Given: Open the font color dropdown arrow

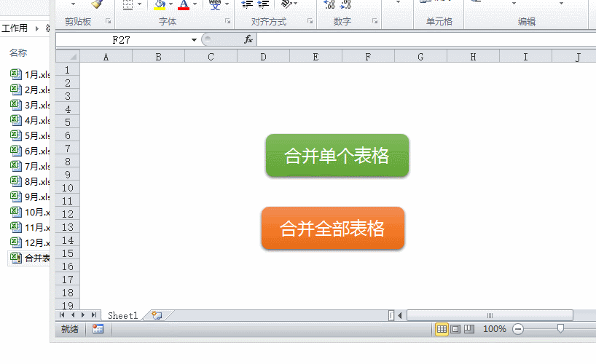Looking at the screenshot, I should pyautogui.click(x=194, y=4).
